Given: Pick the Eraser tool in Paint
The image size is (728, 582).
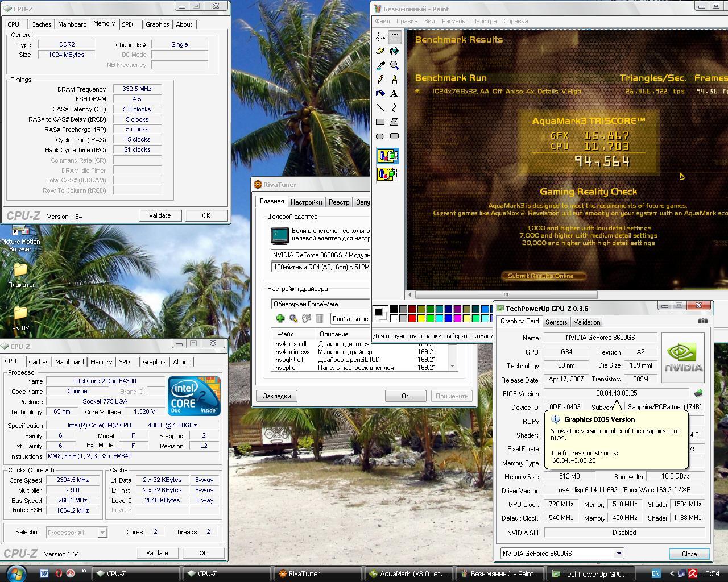Looking at the screenshot, I should [380, 51].
